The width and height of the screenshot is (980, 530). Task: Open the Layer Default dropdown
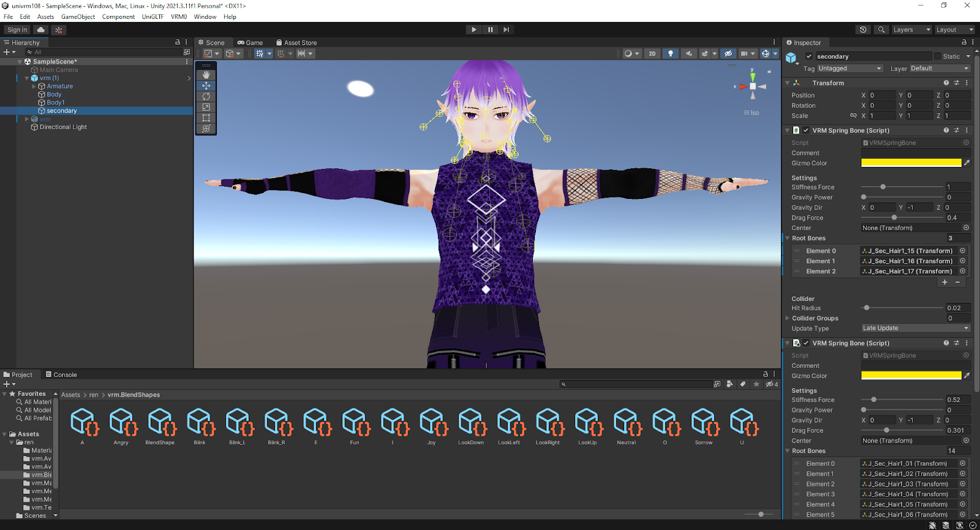[x=940, y=69]
